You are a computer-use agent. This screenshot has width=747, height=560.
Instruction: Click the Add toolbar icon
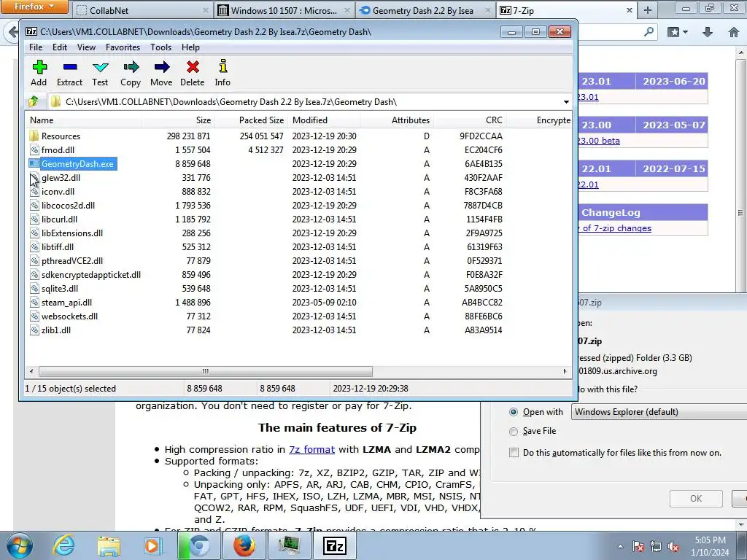pos(39,67)
